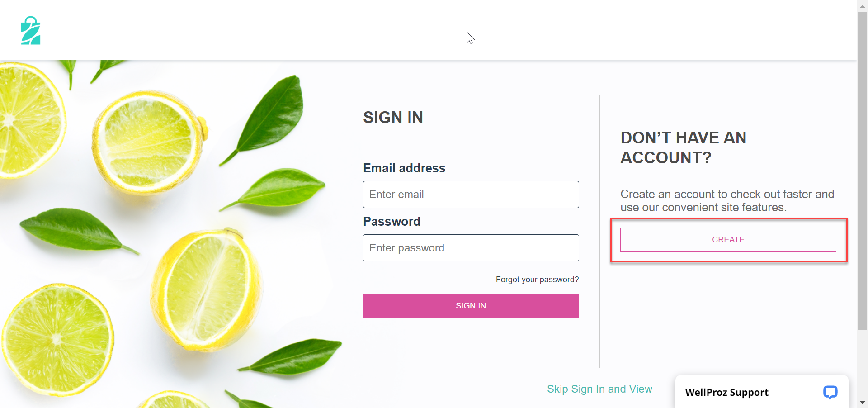Focus the Enter email field
This screenshot has width=868, height=408.
pos(471,195)
